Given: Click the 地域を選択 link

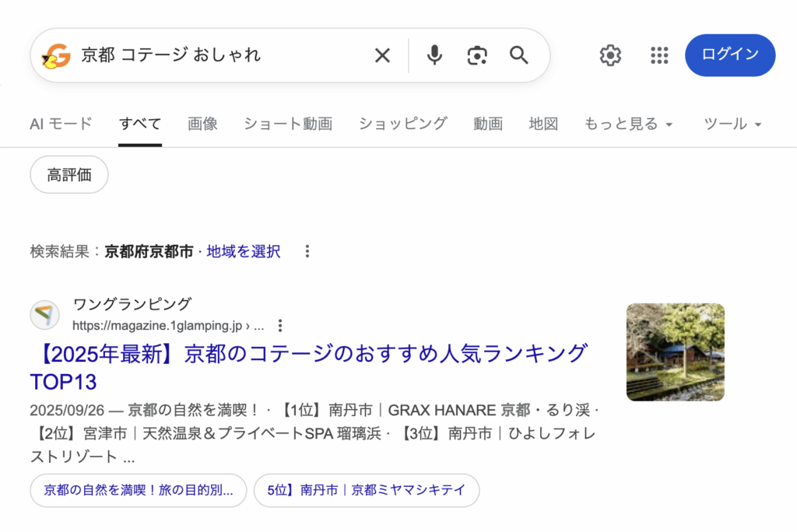Looking at the screenshot, I should click(x=243, y=251).
